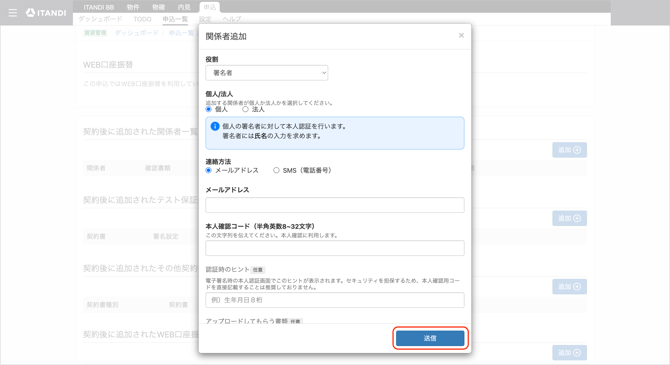670x365 pixels.
Task: Switch to the 申込 tab
Action: (209, 7)
